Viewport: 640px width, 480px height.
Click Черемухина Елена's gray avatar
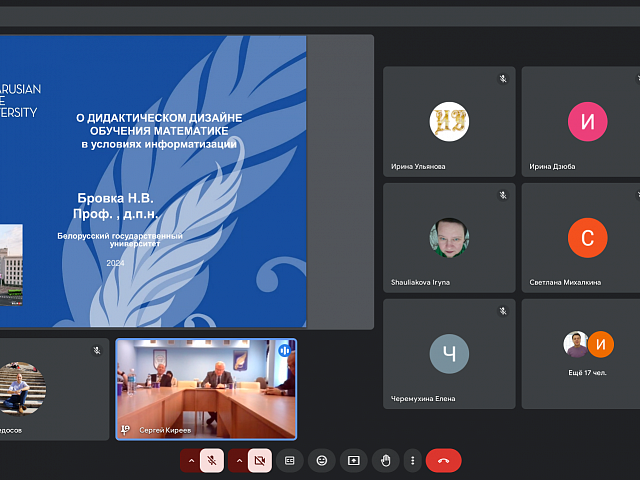(449, 354)
